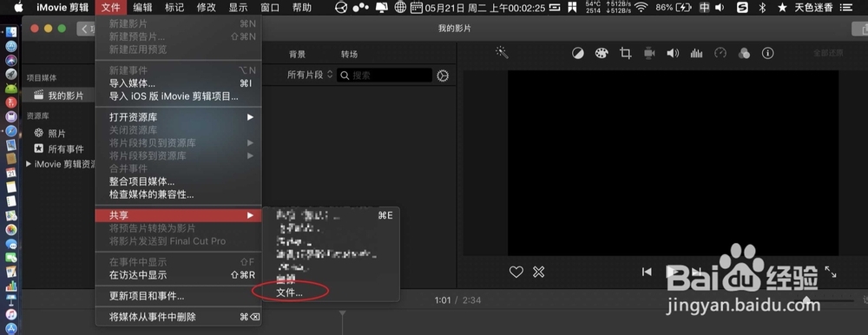Open the clip information (i) tool
The height and width of the screenshot is (335, 868).
pyautogui.click(x=768, y=53)
